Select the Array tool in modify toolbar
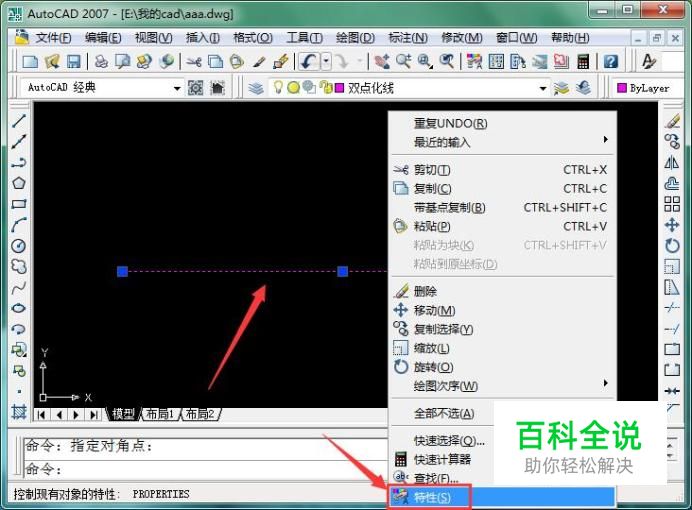This screenshot has width=692, height=510. click(672, 204)
